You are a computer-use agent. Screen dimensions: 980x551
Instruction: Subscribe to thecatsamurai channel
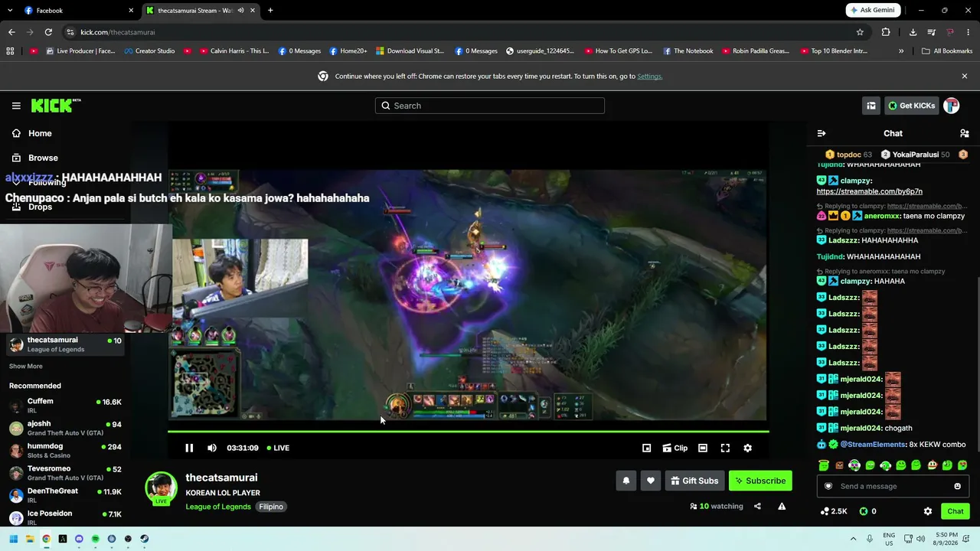pos(760,481)
